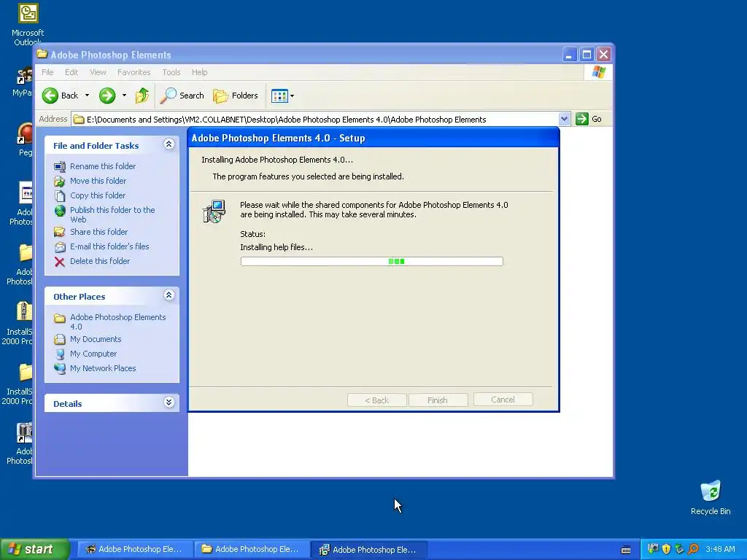747x560 pixels.
Task: Click the Cancel button in Setup dialog
Action: (503, 400)
